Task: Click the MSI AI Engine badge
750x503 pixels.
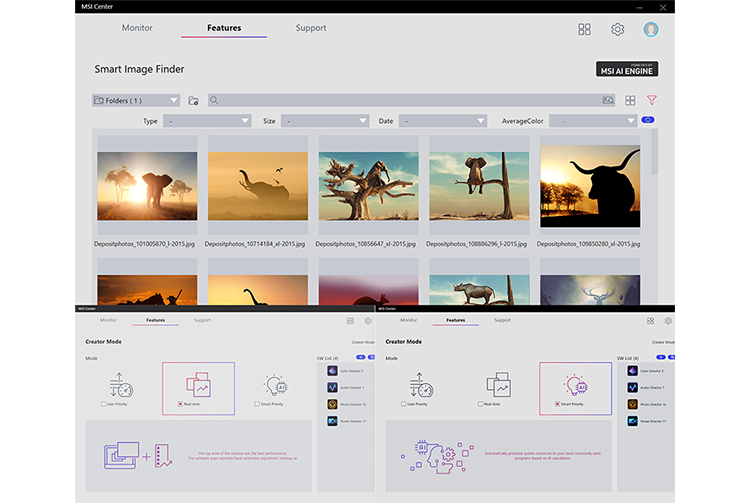Action: point(627,69)
